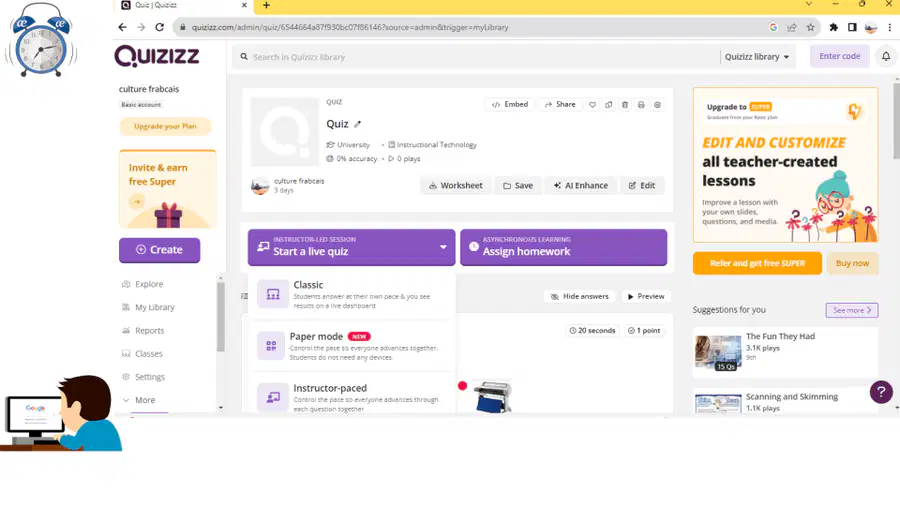Click the quiz cover placeholder image
Viewport: 900px width, 506px height.
click(285, 131)
